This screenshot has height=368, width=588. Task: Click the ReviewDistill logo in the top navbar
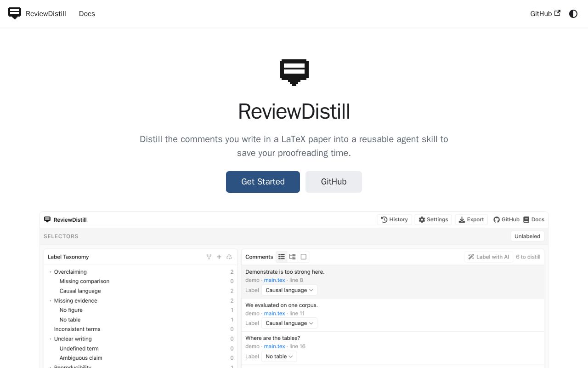15,13
